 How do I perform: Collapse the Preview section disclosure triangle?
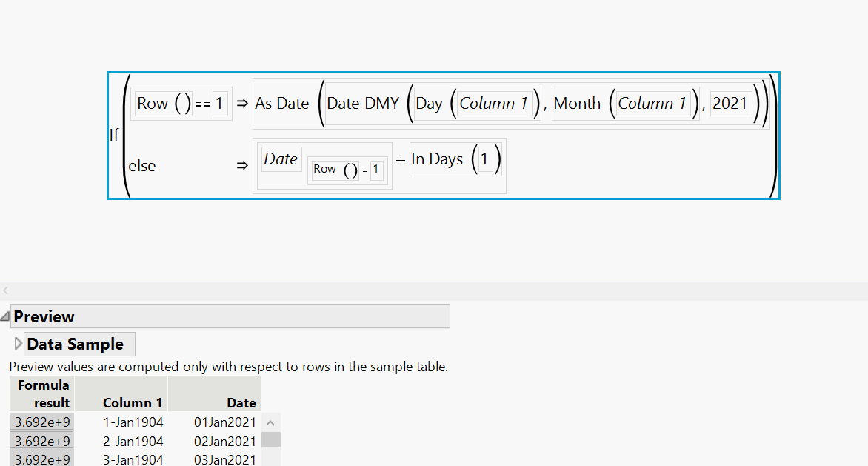6,316
